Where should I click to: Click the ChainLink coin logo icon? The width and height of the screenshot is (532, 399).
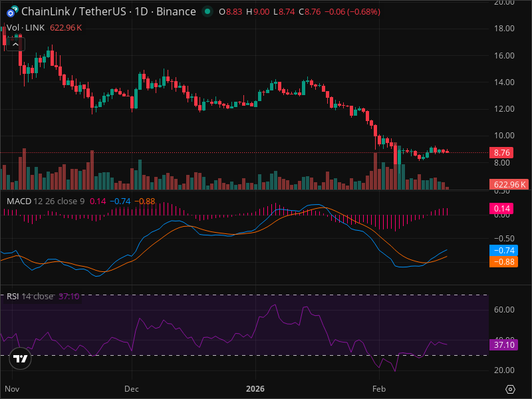11,13
